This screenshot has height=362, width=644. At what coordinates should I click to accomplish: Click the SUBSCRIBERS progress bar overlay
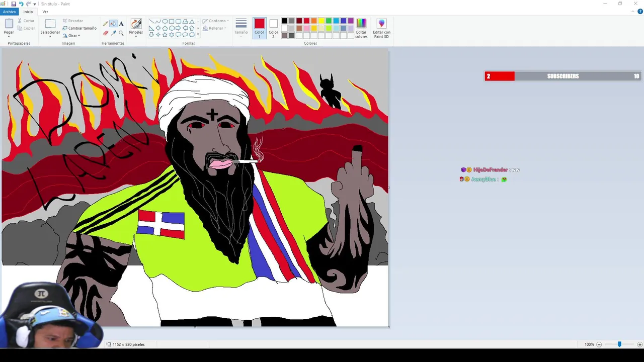pyautogui.click(x=563, y=76)
